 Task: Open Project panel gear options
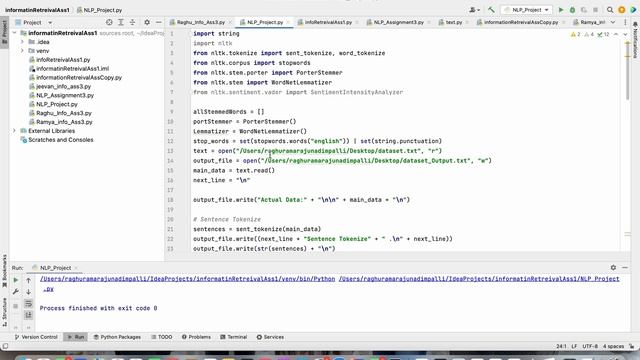click(x=147, y=22)
